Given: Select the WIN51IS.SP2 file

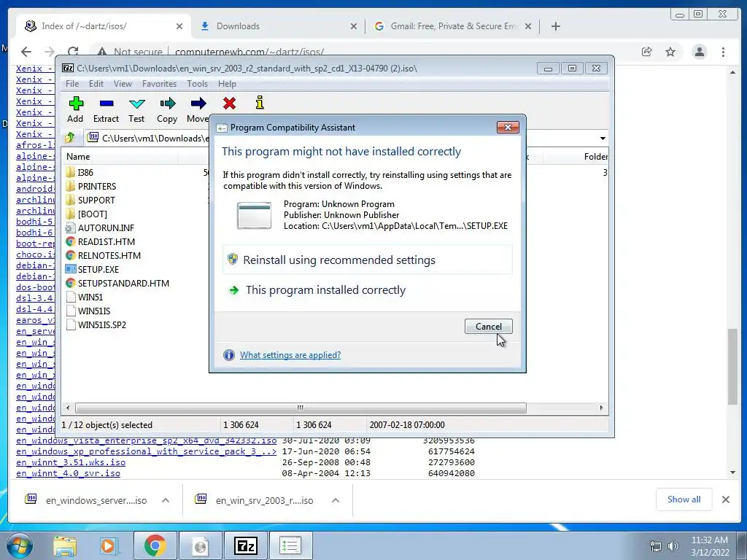Looking at the screenshot, I should [102, 324].
